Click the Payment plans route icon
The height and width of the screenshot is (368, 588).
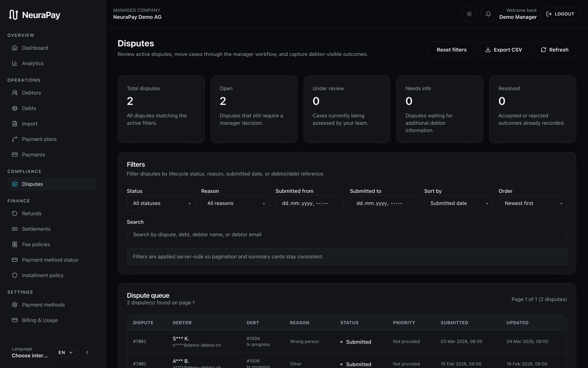[15, 139]
